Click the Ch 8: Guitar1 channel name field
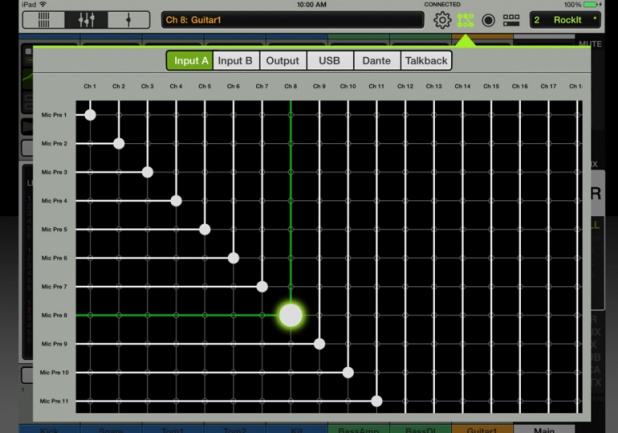The width and height of the screenshot is (618, 433). (x=292, y=20)
